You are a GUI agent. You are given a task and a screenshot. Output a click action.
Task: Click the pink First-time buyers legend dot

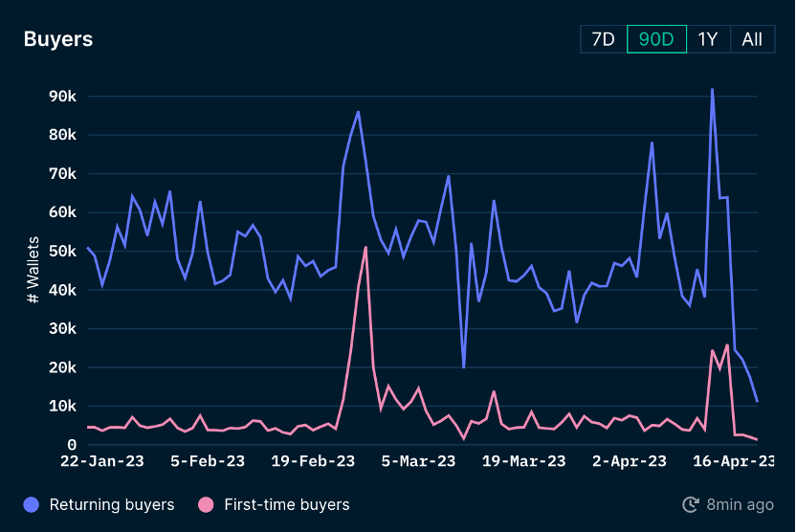click(x=206, y=504)
